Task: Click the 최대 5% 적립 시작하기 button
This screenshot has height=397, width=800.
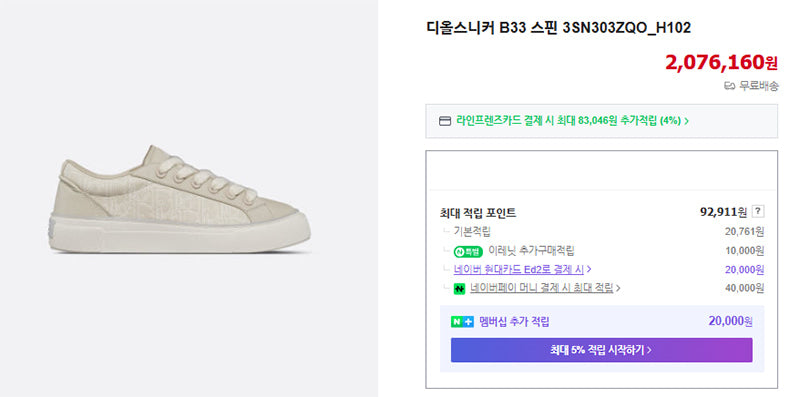Action: click(601, 350)
